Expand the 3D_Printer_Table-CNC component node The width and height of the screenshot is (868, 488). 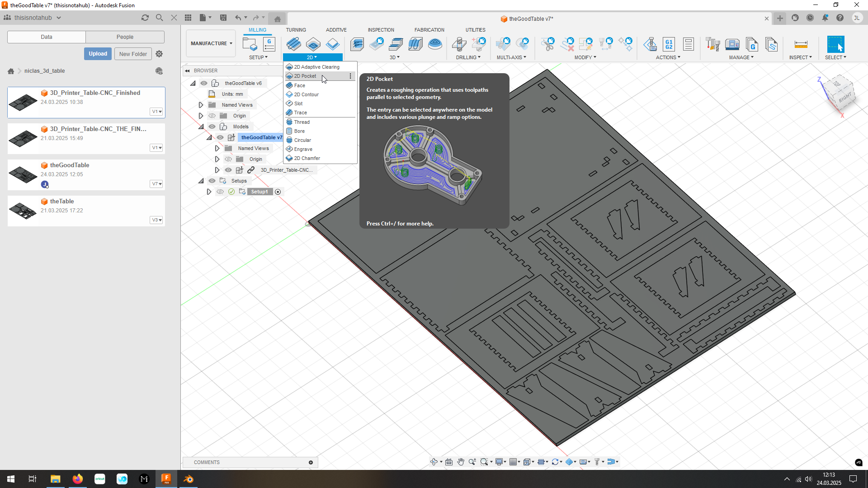[x=217, y=170]
